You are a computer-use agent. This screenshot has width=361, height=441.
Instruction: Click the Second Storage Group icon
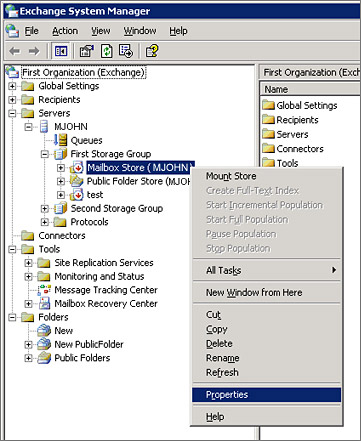(61, 208)
